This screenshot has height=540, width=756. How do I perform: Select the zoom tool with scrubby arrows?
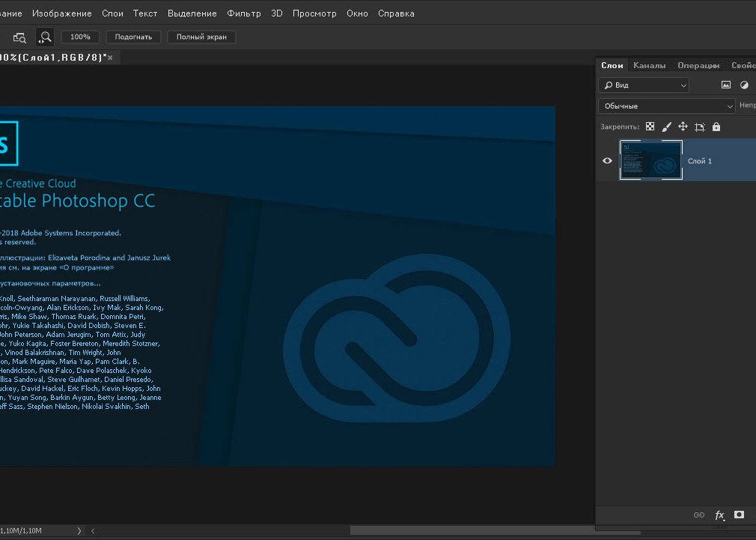pos(46,37)
